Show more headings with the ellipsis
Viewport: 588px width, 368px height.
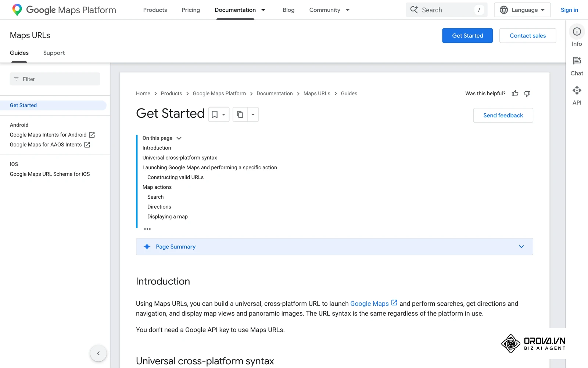pos(147,229)
